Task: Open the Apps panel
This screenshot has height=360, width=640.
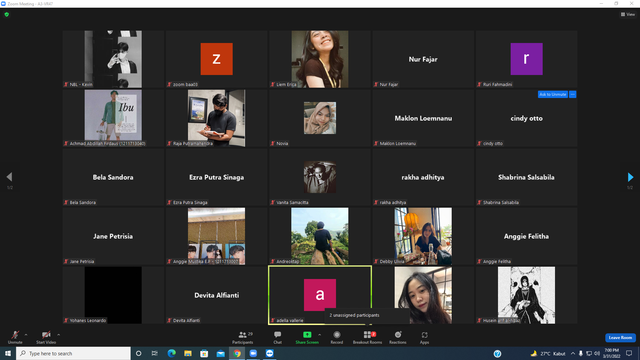Action: pyautogui.click(x=424, y=337)
